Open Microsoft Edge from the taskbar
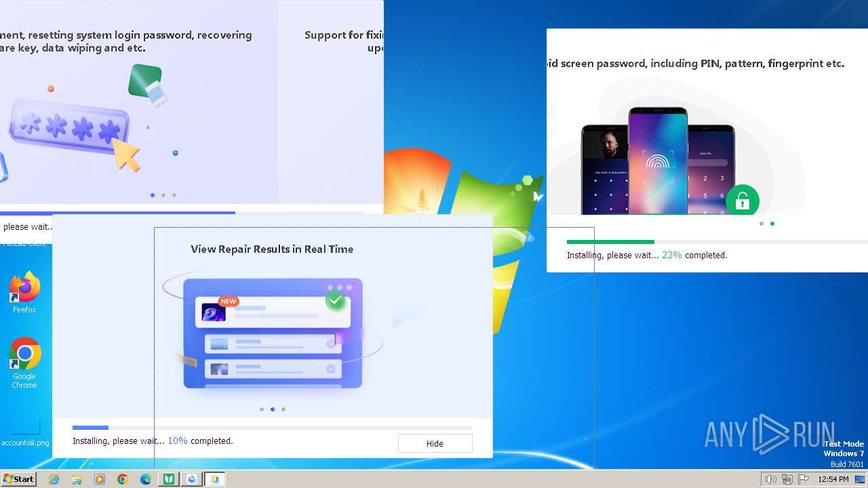Screen dimensions: 868x488 click(x=146, y=479)
